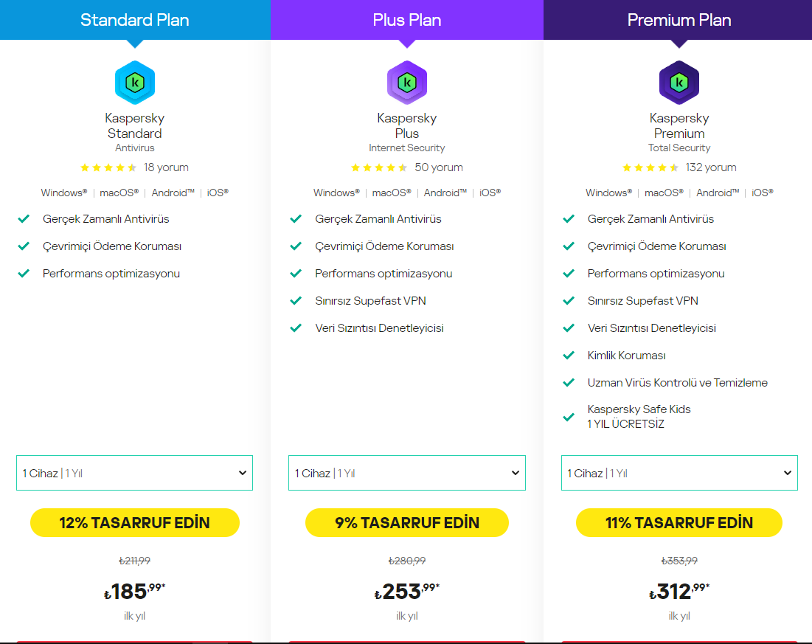The width and height of the screenshot is (812, 644).
Task: Click the 11% TASARRUF EDİN yellow badge
Action: 679,522
